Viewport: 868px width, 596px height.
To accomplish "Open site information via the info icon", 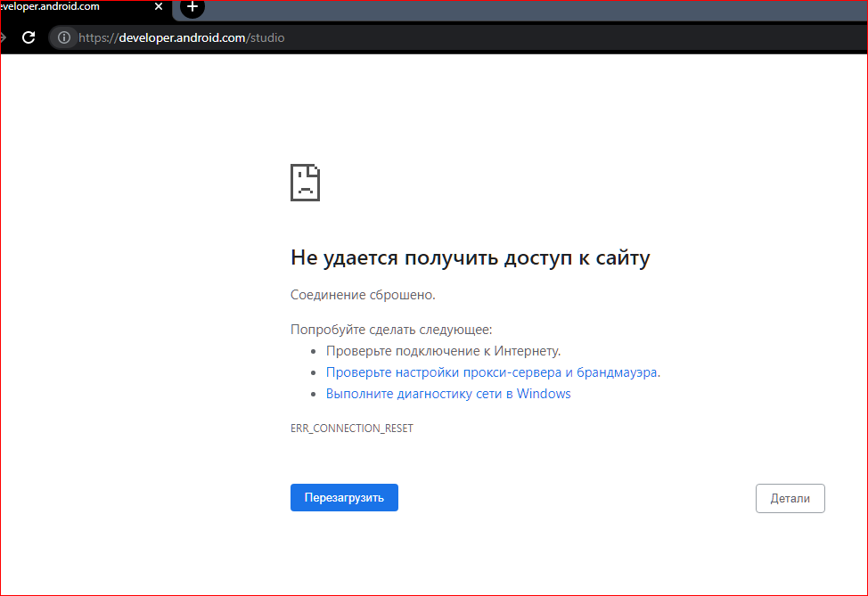I will [64, 37].
